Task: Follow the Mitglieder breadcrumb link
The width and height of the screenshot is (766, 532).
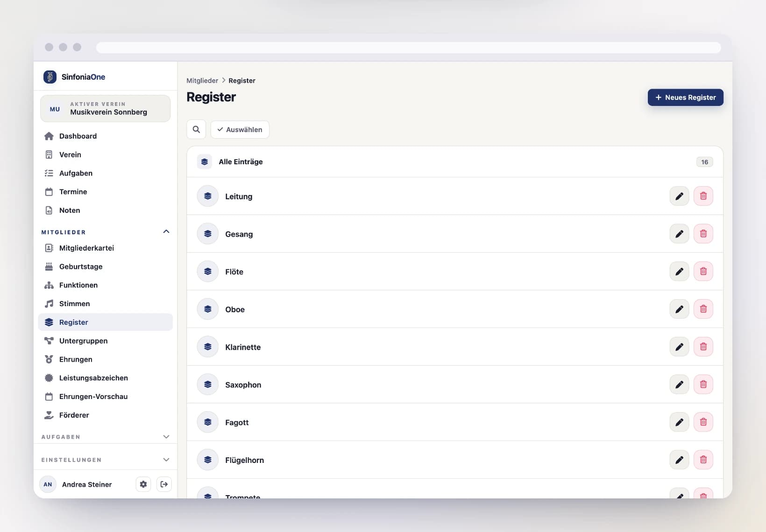Action: (202, 80)
